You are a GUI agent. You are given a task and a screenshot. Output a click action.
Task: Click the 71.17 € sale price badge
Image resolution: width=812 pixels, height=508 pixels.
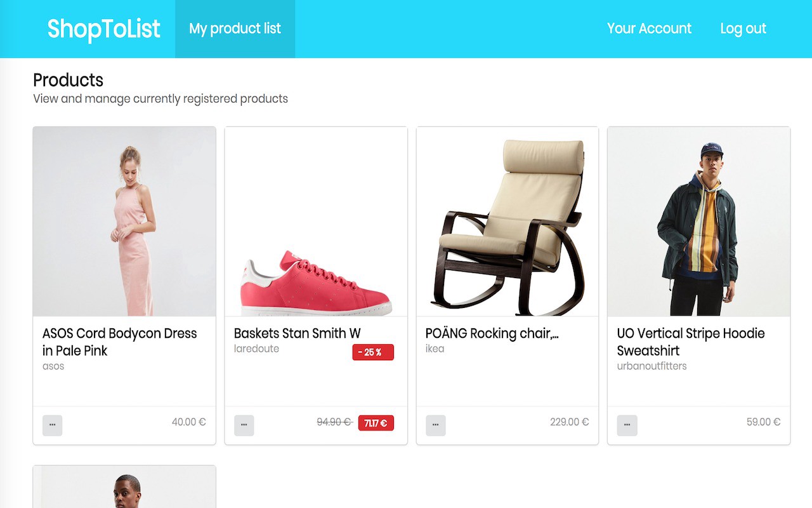coord(376,423)
